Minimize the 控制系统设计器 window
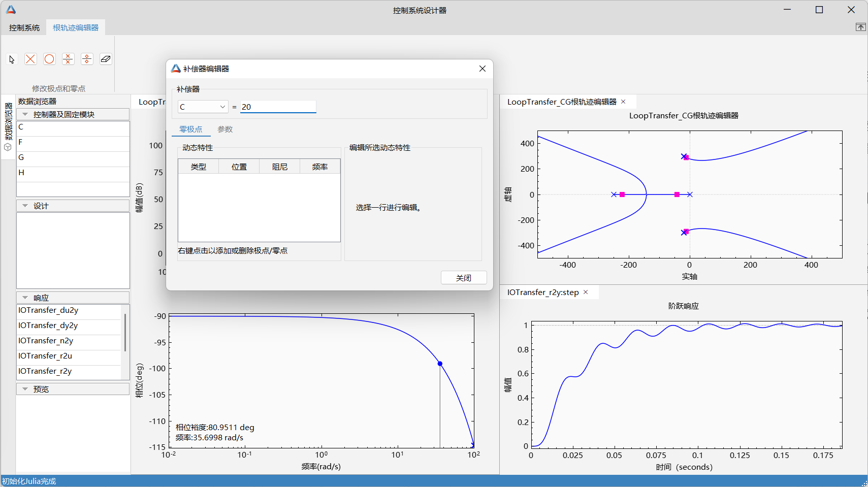Screen dimensions: 868x487 (x=787, y=10)
